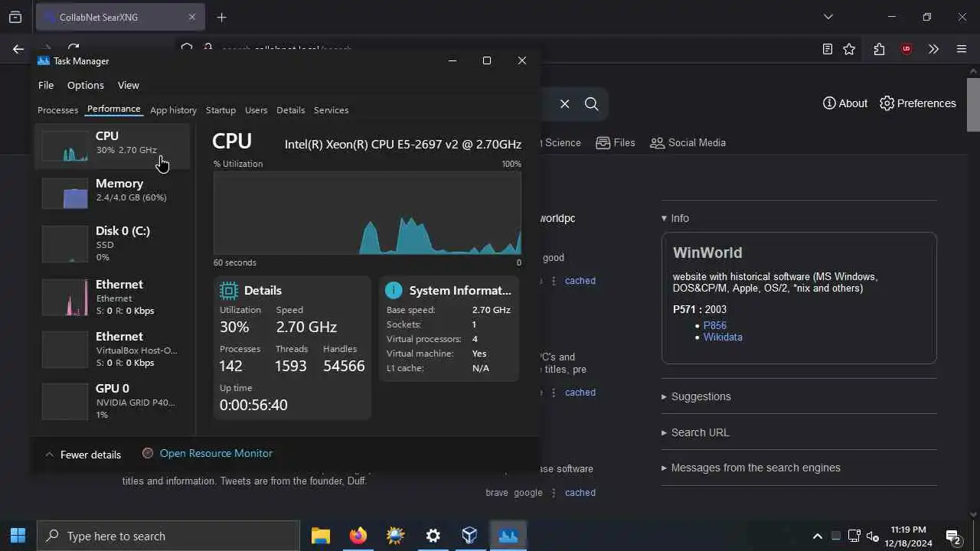The image size is (980, 551).
Task: Click the Task Manager title bar icon
Action: [44, 60]
